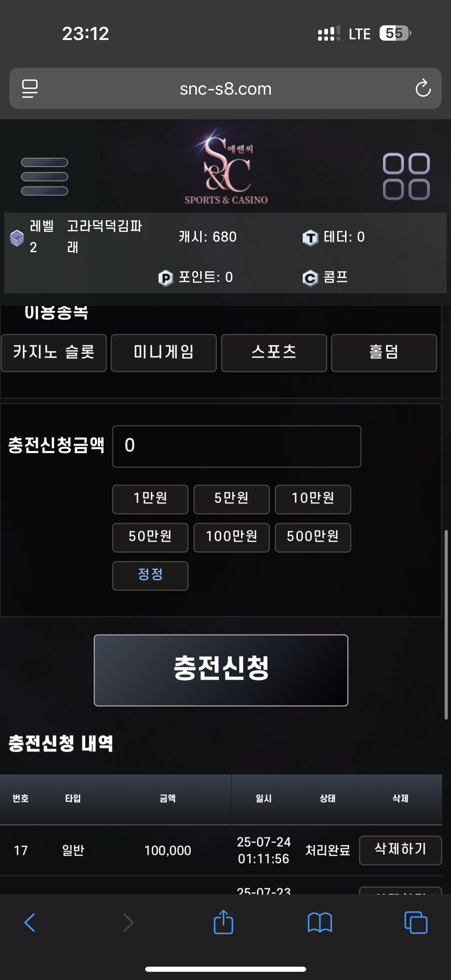Select the 미니게임 tab

coord(164,353)
